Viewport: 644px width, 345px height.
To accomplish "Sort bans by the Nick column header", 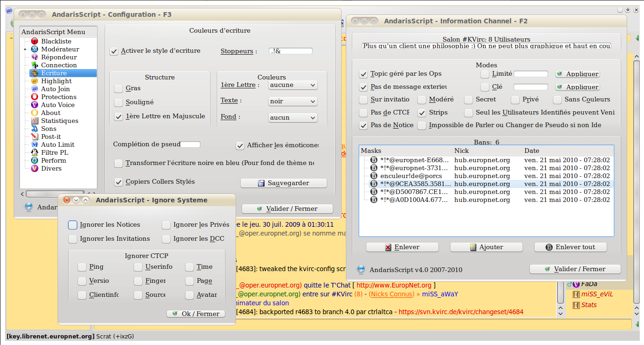I will (488, 151).
